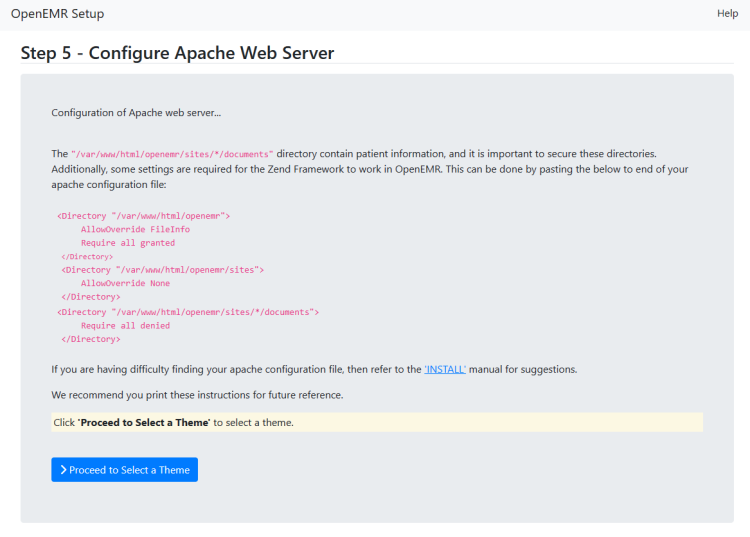This screenshot has width=750, height=537.
Task: Click the code line 'AllowOverride None'
Action: click(x=125, y=284)
